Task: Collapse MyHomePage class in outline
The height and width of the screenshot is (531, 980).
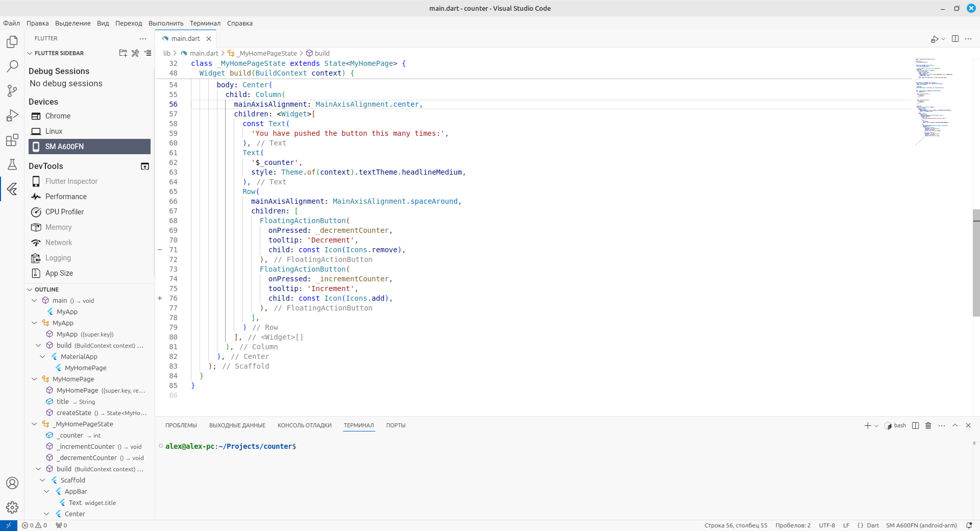Action: click(34, 379)
